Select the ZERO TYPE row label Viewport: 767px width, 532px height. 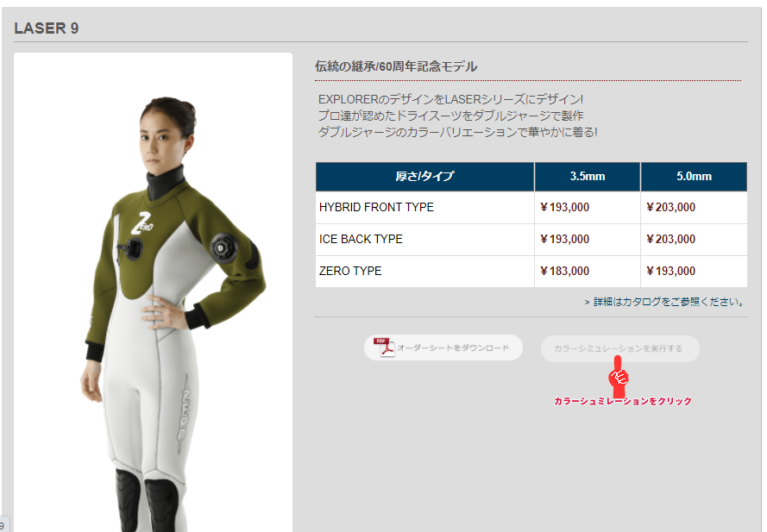350,271
